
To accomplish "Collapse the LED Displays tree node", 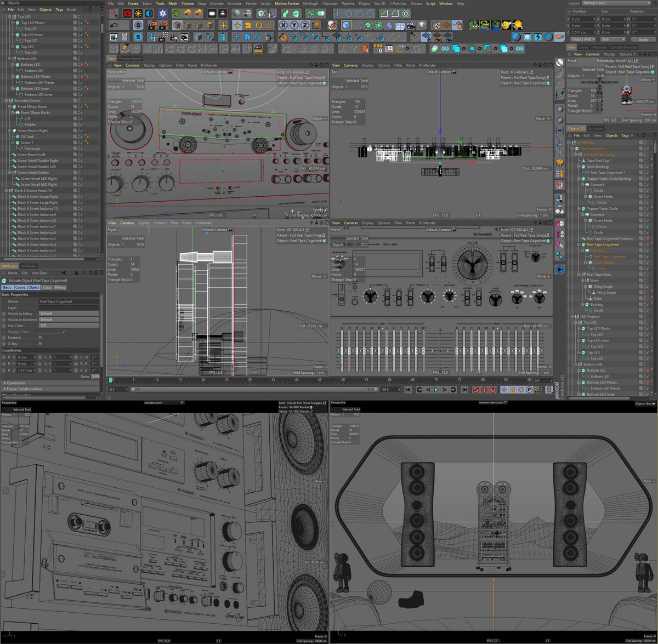I will coord(571,316).
